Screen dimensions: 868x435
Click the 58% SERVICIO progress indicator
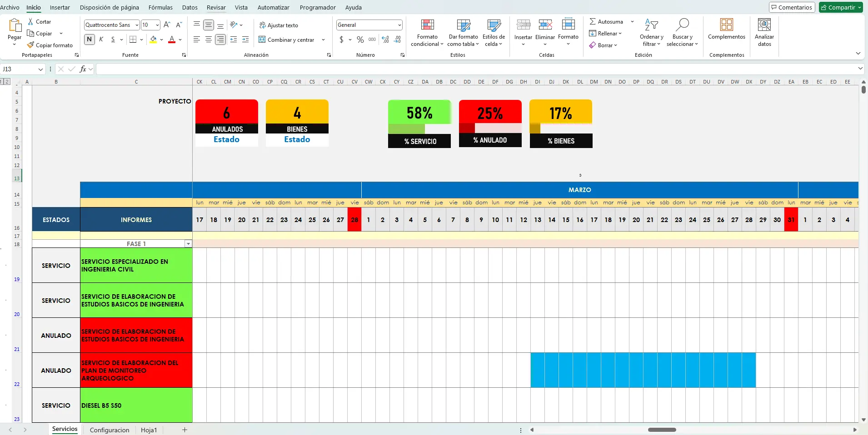(x=419, y=124)
